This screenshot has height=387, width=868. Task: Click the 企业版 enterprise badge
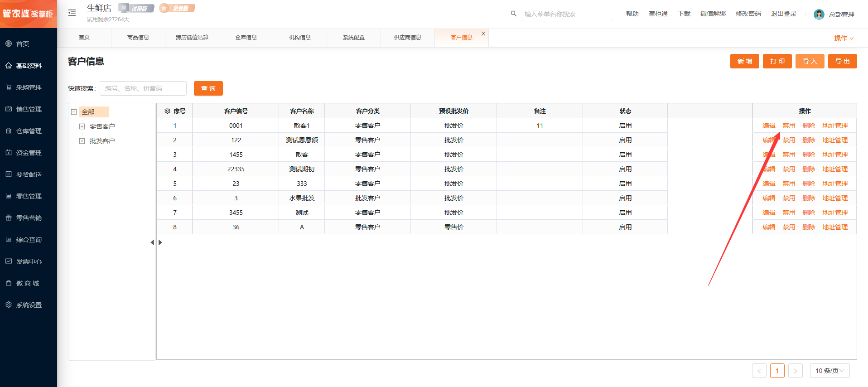pos(177,8)
